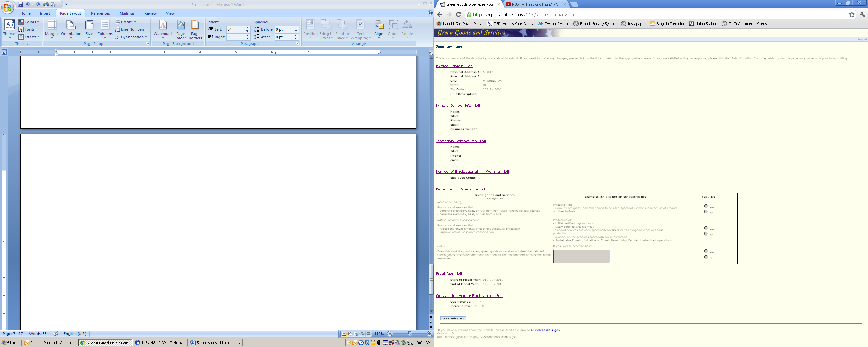
Task: Open the theme Effects dropdown
Action: point(29,37)
